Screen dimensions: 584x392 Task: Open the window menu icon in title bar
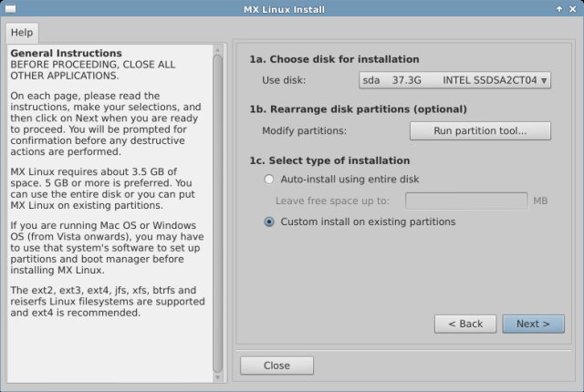tap(10, 8)
